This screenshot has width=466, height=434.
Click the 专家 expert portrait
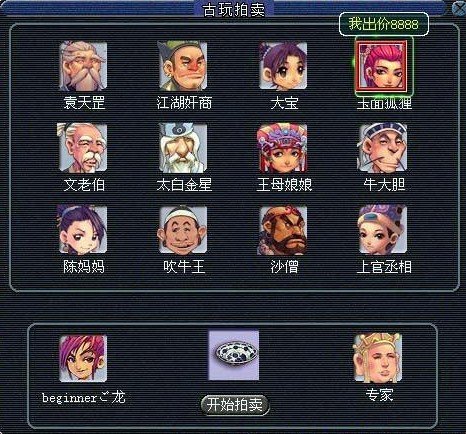click(x=378, y=358)
